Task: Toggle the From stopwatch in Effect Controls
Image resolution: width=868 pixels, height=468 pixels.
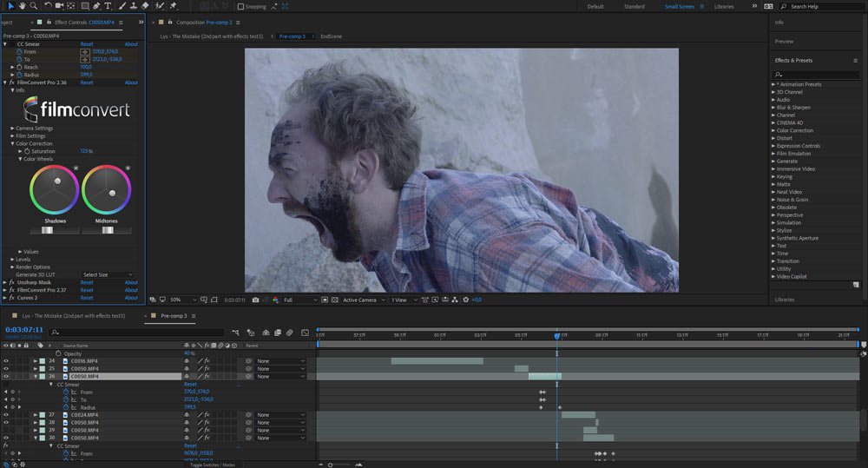Action: (x=19, y=51)
